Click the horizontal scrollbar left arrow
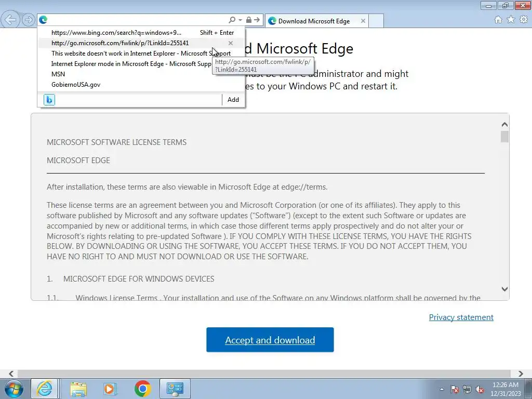This screenshot has height=399, width=532. tap(11, 374)
